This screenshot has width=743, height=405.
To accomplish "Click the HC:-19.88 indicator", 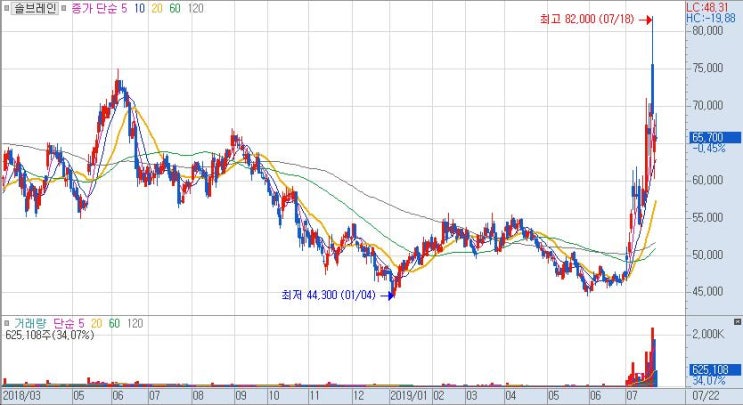I will tap(711, 18).
